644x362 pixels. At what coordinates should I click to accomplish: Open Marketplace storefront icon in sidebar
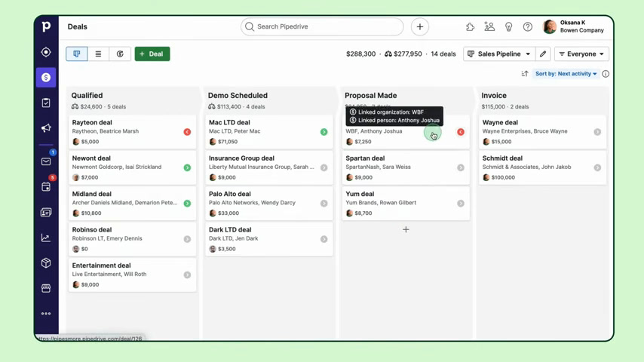pos(46,288)
